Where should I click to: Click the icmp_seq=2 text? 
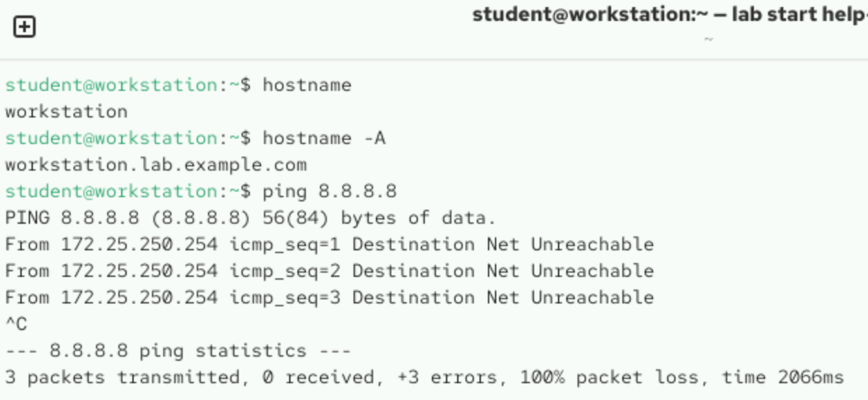[x=285, y=271]
